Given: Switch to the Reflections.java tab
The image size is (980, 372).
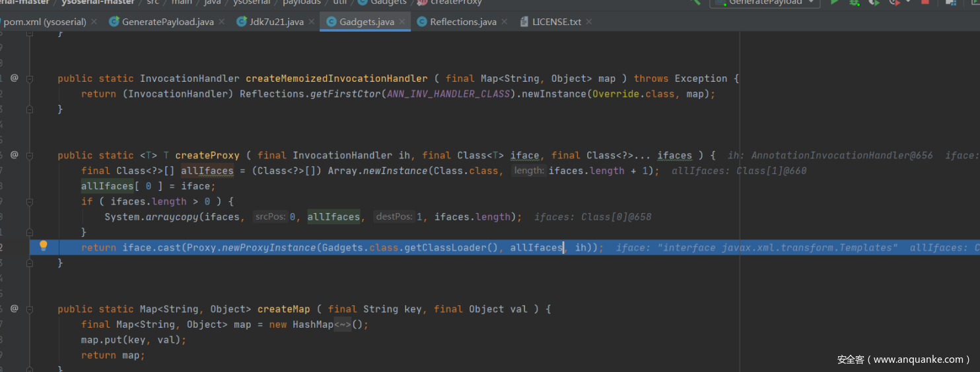Looking at the screenshot, I should (x=462, y=22).
